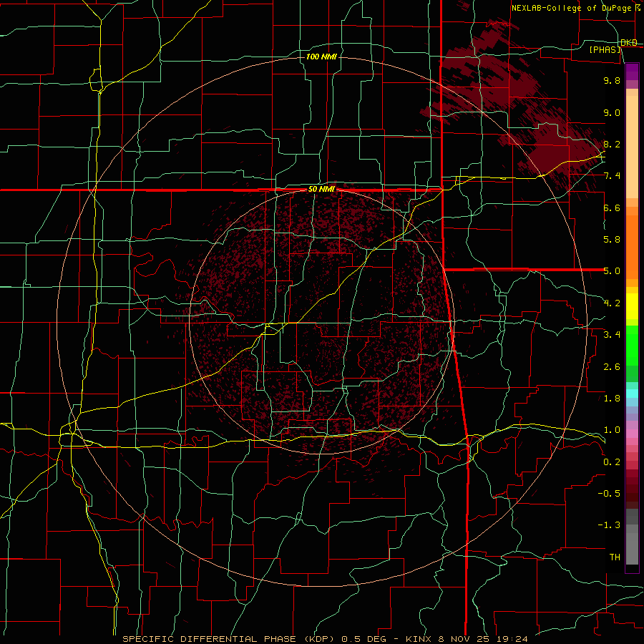Image resolution: width=644 pixels, height=644 pixels.
Task: Click the "NEXLAB-College of DuPage" watermark text
Action: 572,8
